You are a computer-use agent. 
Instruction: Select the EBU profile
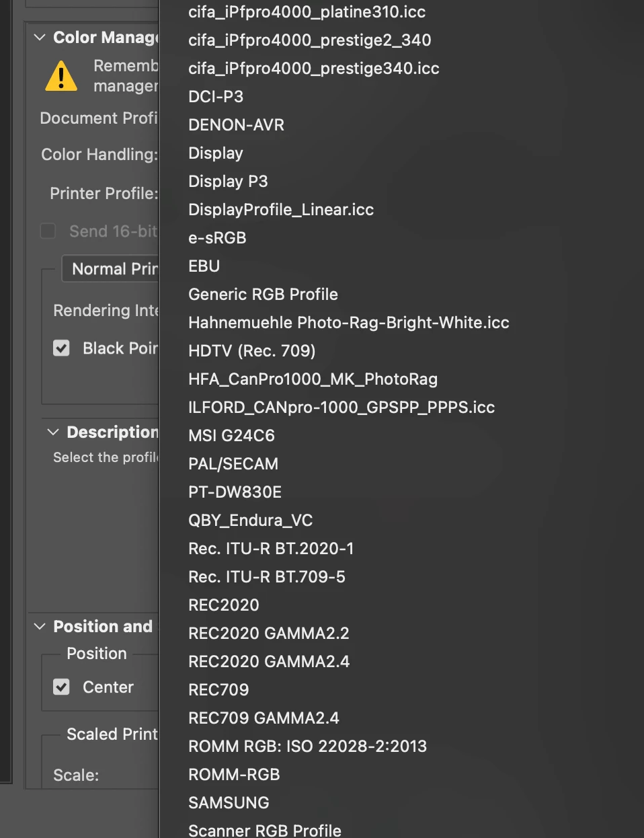coord(204,266)
